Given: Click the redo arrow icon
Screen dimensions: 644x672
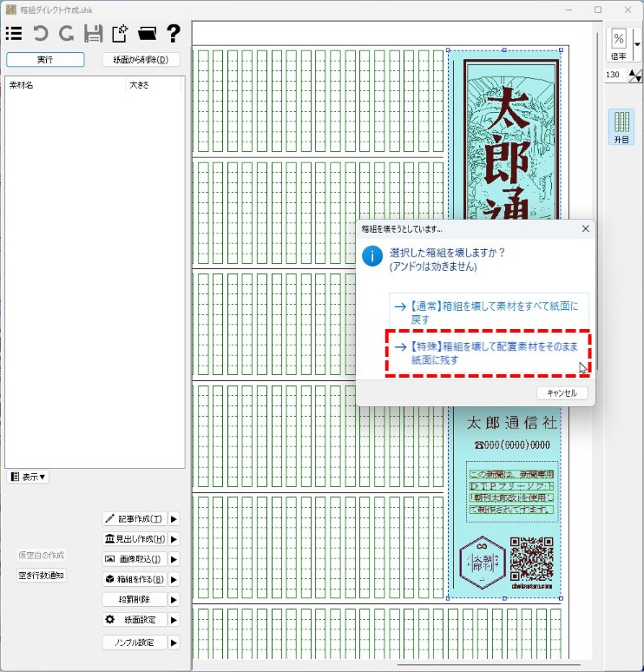Looking at the screenshot, I should point(66,34).
